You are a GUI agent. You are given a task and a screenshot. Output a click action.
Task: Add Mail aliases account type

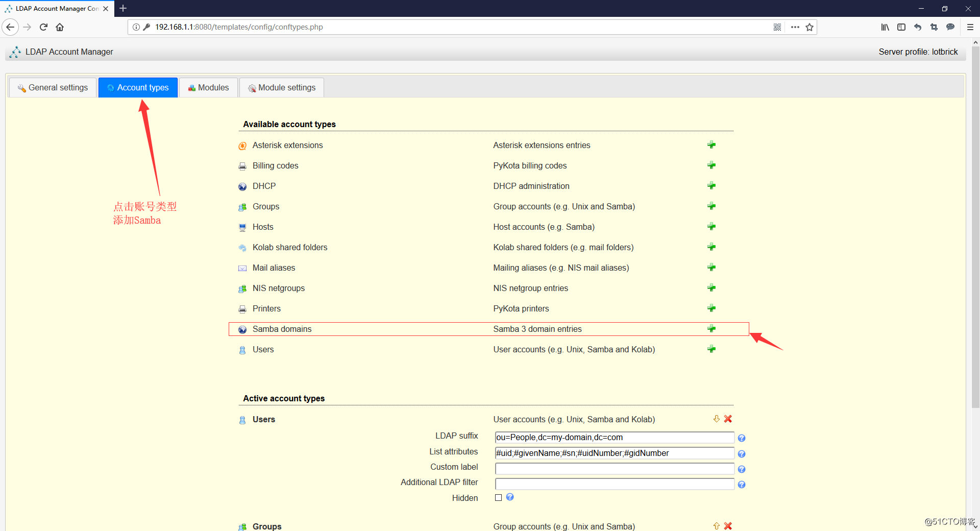point(712,268)
